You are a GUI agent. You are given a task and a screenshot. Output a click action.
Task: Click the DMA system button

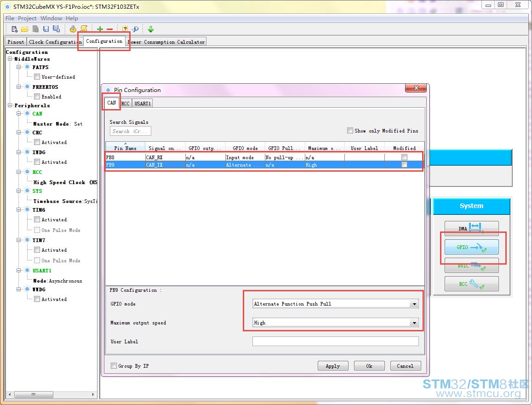(471, 228)
